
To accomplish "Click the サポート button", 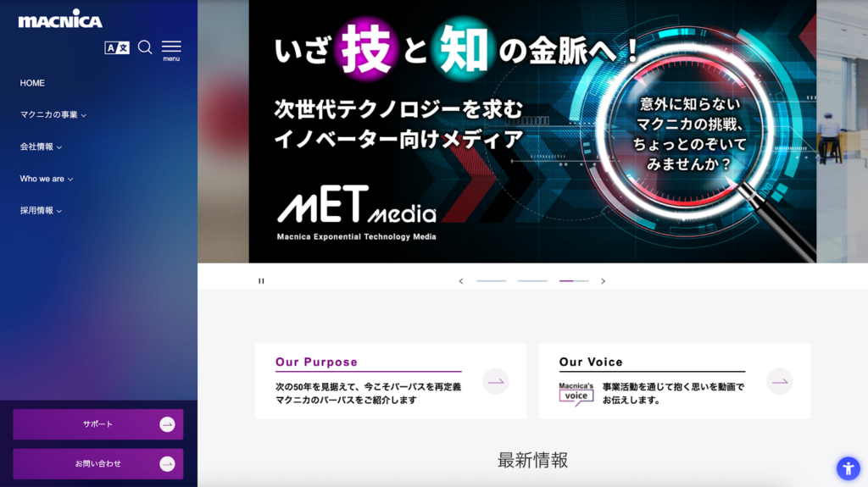I will (98, 424).
